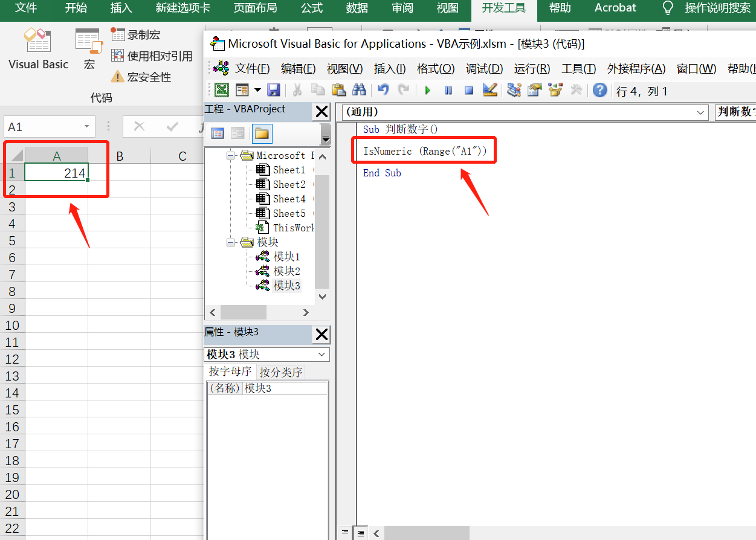The height and width of the screenshot is (540, 756).
Task: Click View Code icon in Project Explorer
Action: point(217,133)
